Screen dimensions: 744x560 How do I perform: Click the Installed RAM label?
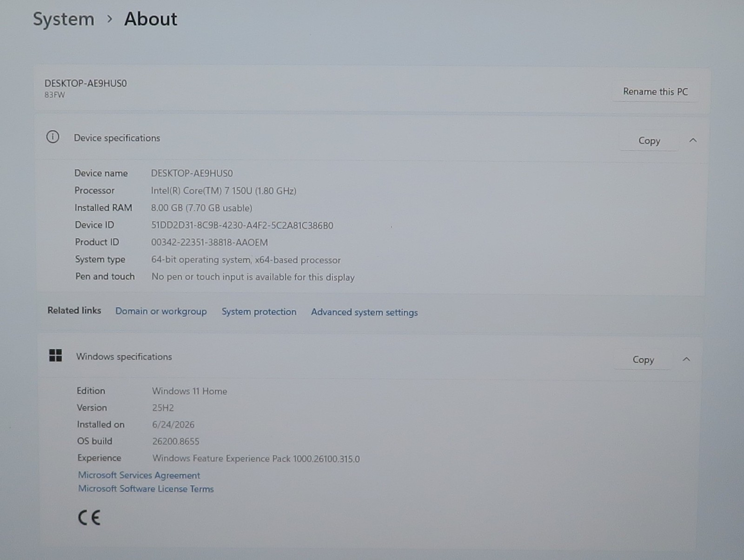point(103,207)
